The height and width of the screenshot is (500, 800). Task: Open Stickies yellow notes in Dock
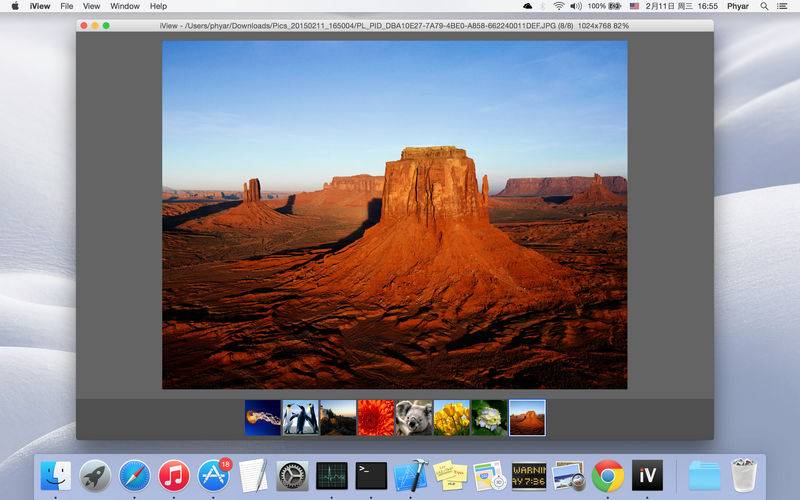click(x=450, y=476)
